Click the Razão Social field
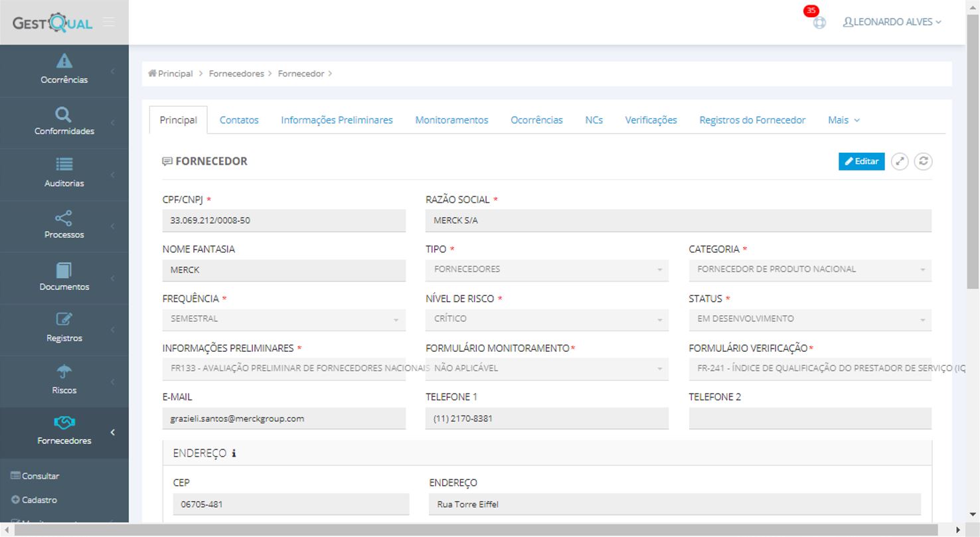The width and height of the screenshot is (980, 537). (x=679, y=220)
